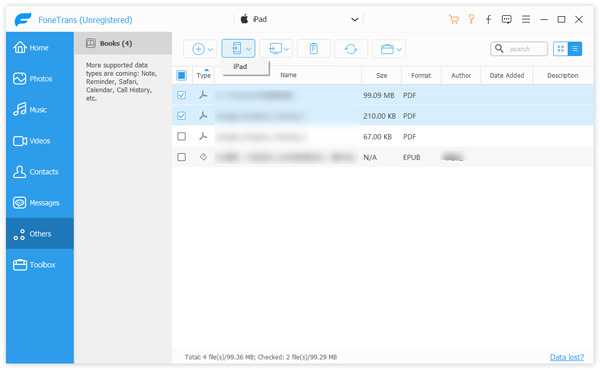Image resolution: width=600 pixels, height=370 pixels.
Task: Click the 99.09 MB size cell
Action: pos(378,95)
